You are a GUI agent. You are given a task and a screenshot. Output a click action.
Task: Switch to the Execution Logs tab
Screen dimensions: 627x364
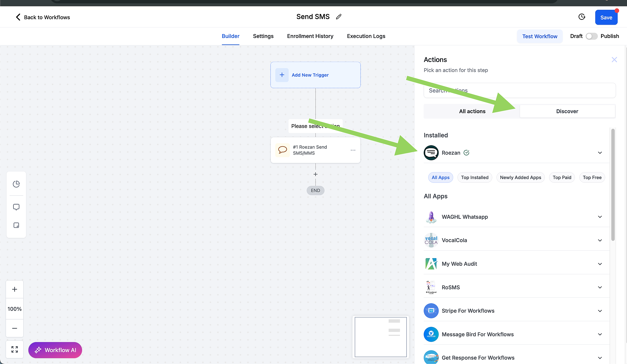coord(366,36)
